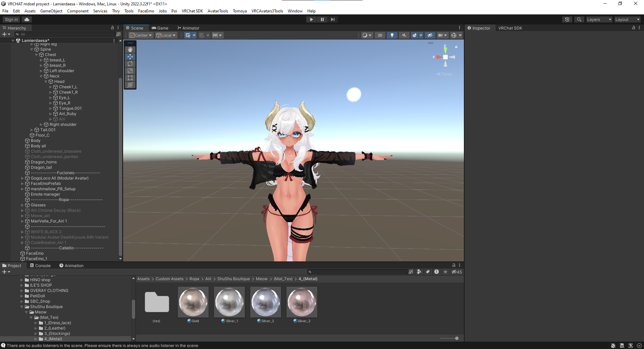Click the Pause button
Viewport: 644px width, 349px height.
click(322, 19)
